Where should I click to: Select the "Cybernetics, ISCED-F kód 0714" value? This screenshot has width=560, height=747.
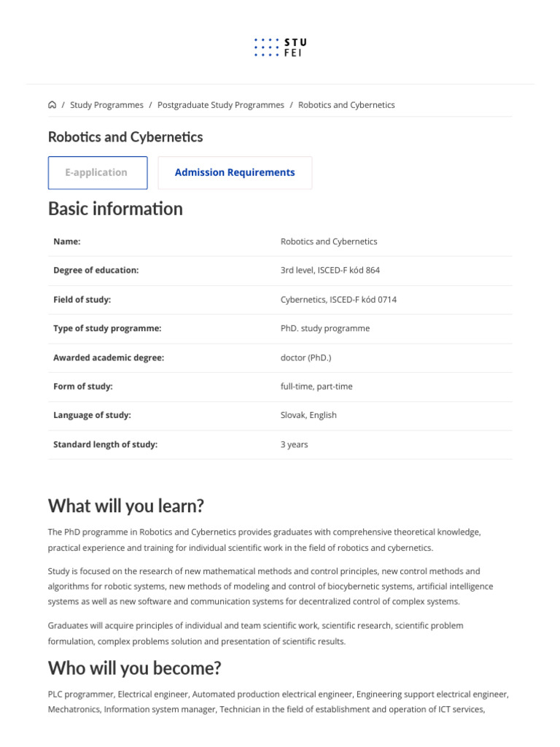pos(338,300)
